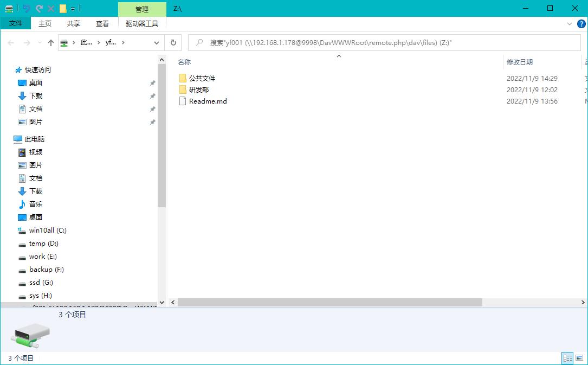This screenshot has height=365, width=588.
Task: Open the customize quick access toolbar dropdown
Action: 73,9
